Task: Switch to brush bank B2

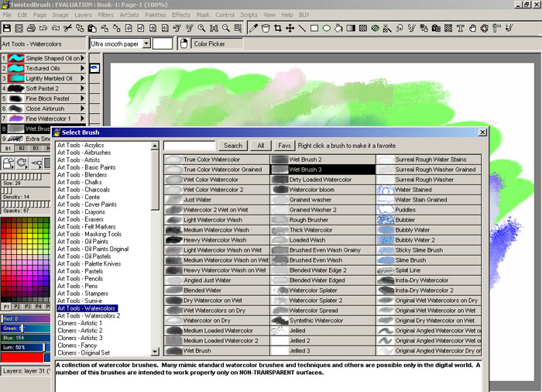Action: point(21,148)
